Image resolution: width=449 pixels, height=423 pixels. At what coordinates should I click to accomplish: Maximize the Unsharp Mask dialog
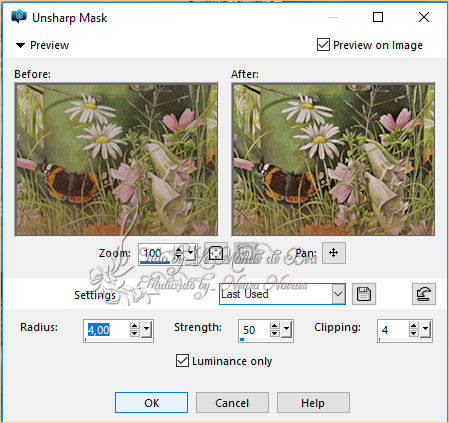[378, 17]
